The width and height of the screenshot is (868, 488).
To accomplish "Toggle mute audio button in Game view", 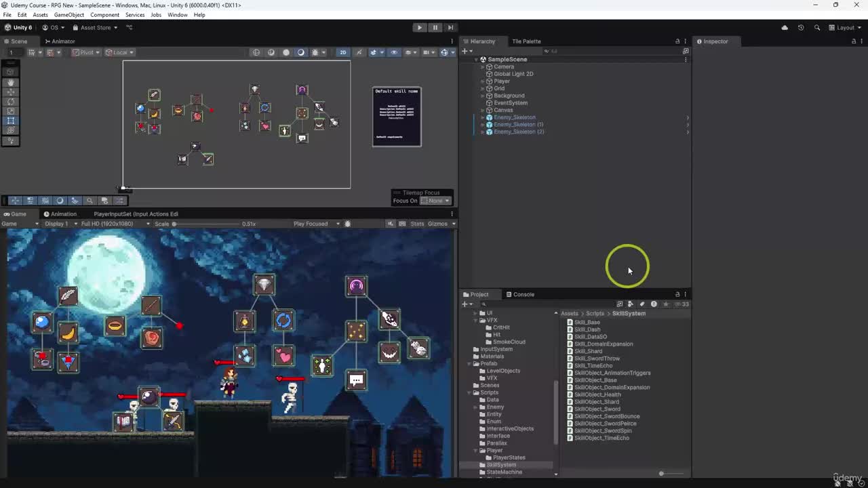I will [391, 224].
